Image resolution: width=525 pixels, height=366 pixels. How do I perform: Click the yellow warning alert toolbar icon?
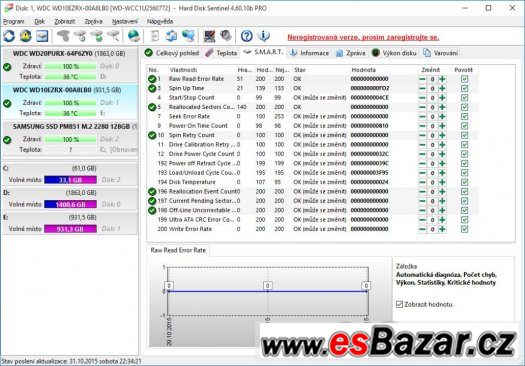point(25,36)
